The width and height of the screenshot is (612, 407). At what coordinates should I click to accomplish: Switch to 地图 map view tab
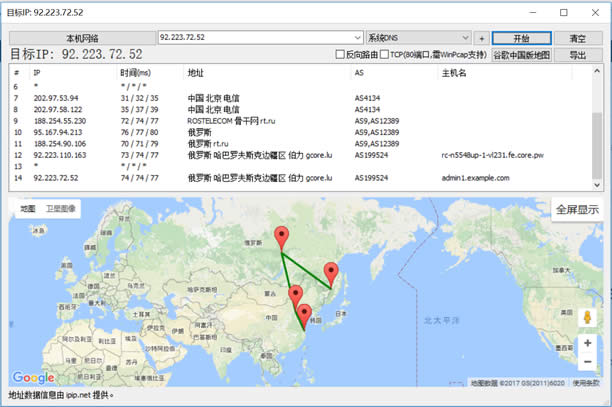[27, 209]
